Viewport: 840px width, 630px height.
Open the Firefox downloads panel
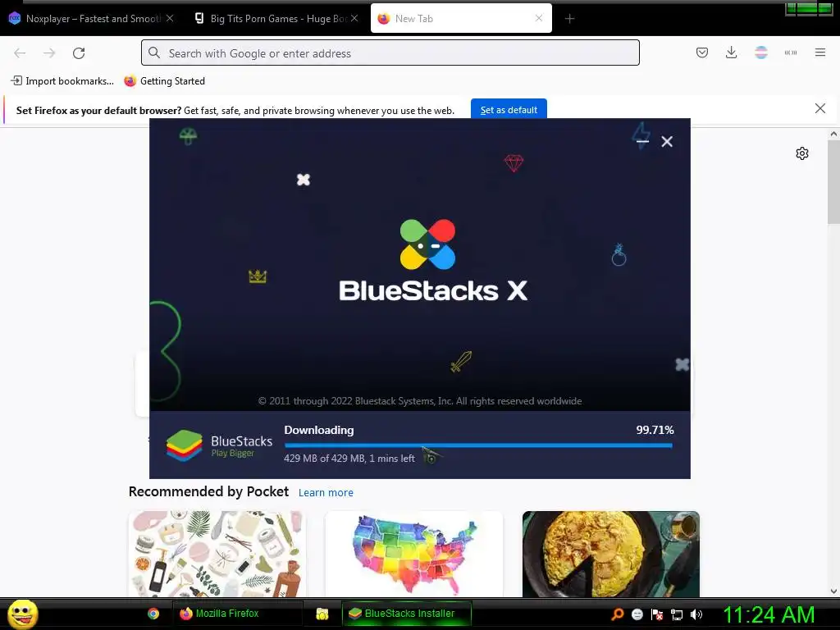point(731,52)
